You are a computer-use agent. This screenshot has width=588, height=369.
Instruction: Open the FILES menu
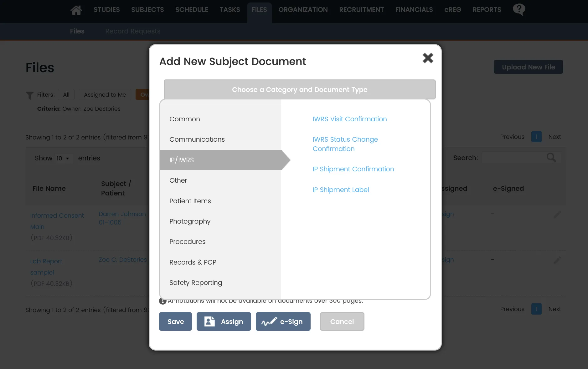(x=259, y=10)
